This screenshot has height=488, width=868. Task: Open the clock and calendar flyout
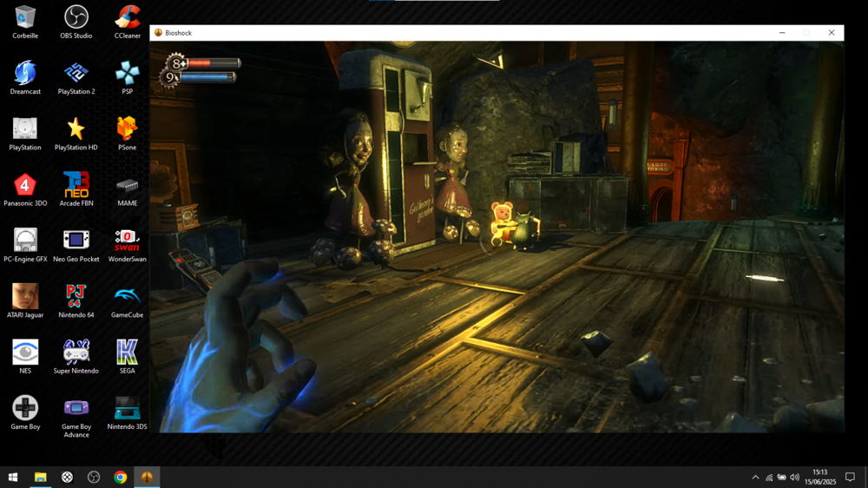[820, 478]
